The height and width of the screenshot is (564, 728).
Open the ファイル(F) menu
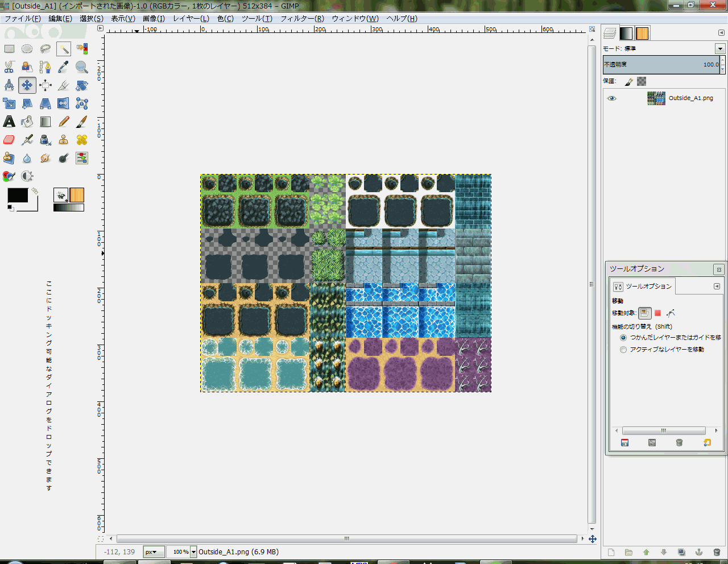click(x=23, y=18)
